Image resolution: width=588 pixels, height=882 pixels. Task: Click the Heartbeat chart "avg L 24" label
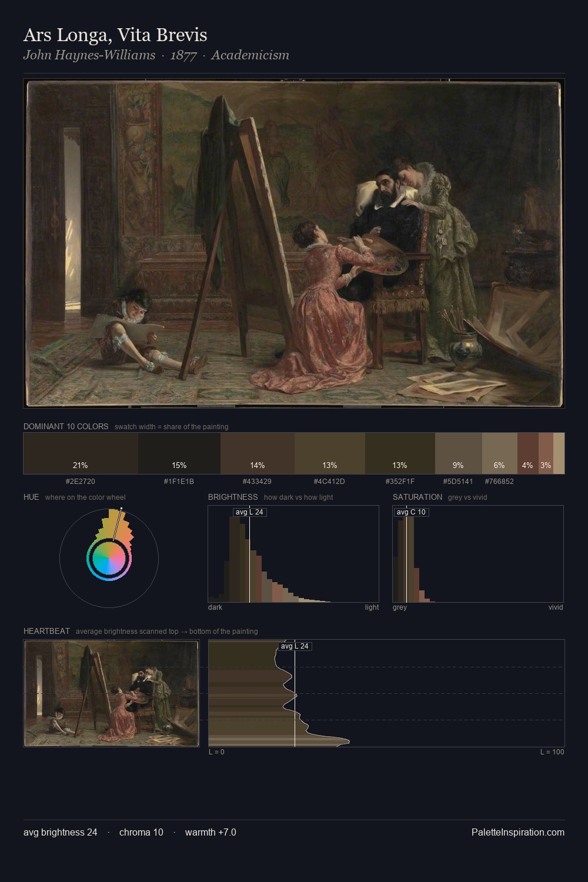pyautogui.click(x=295, y=646)
